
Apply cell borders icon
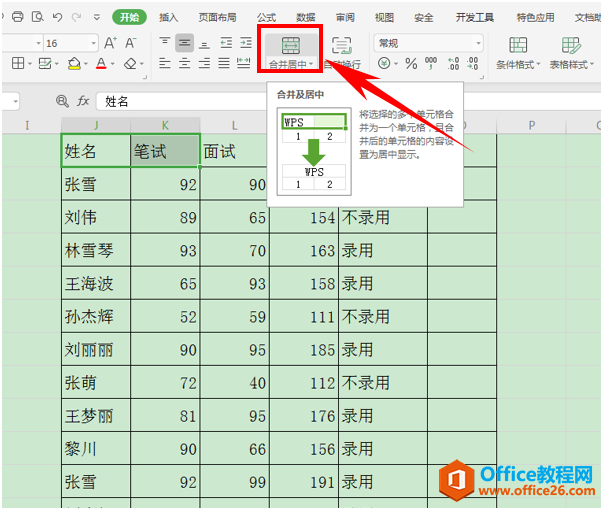tap(18, 63)
